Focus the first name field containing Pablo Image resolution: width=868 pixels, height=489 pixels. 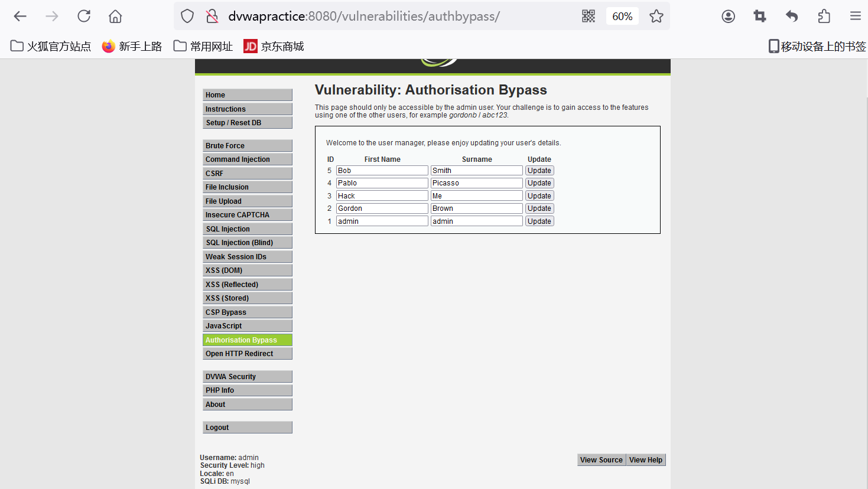(x=382, y=183)
